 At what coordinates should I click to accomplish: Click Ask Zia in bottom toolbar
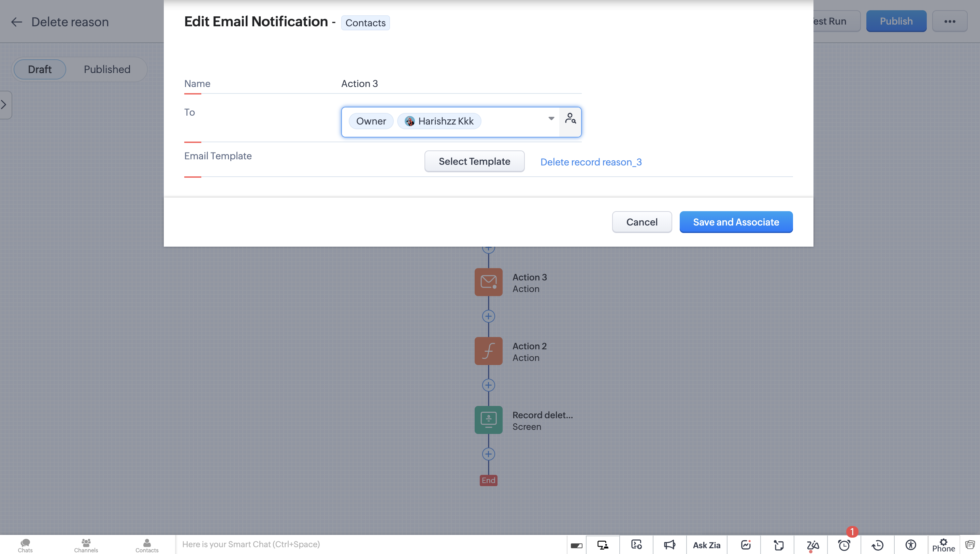click(706, 545)
